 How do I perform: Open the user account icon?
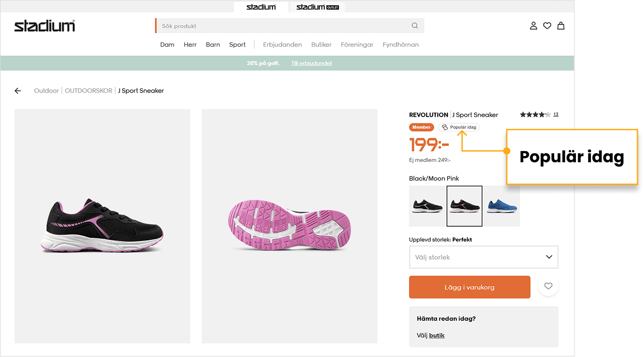tap(533, 26)
